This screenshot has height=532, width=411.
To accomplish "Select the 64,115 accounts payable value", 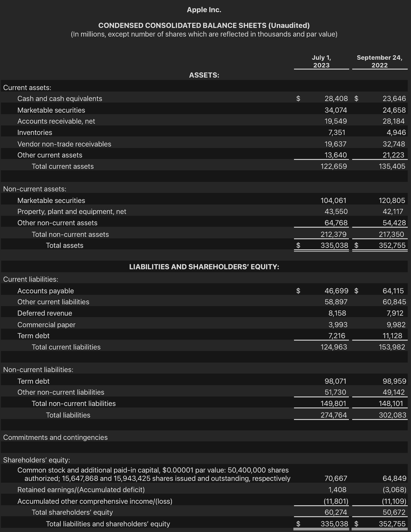I will [393, 291].
